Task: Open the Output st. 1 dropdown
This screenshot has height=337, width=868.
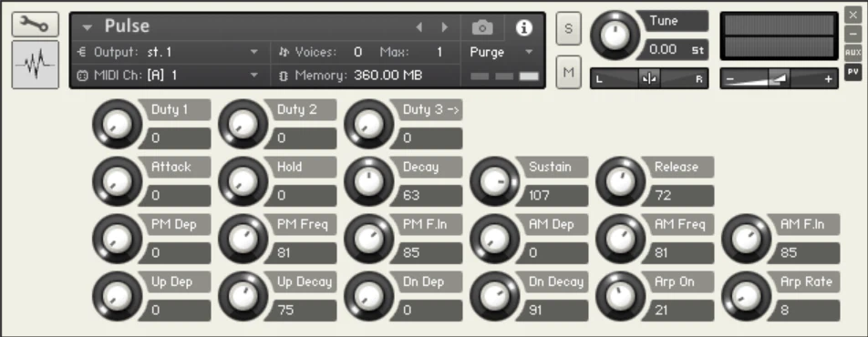Action: point(254,52)
